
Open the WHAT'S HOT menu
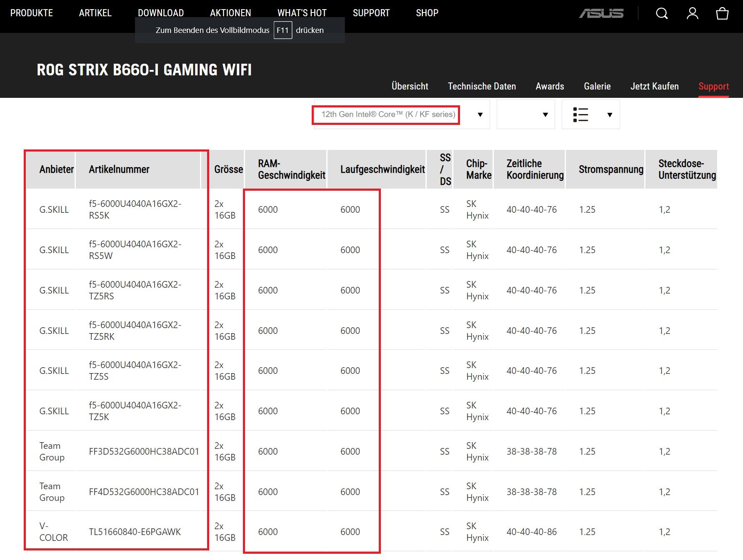click(x=302, y=13)
